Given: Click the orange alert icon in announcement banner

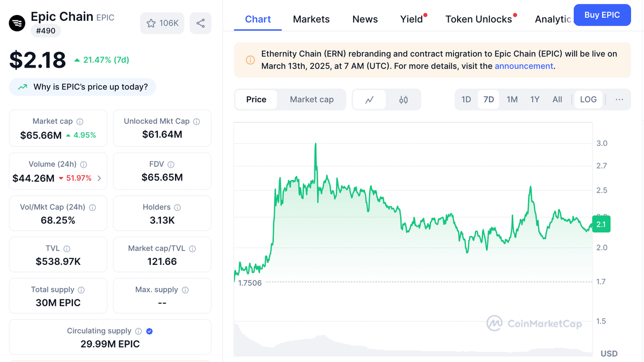Looking at the screenshot, I should (250, 60).
